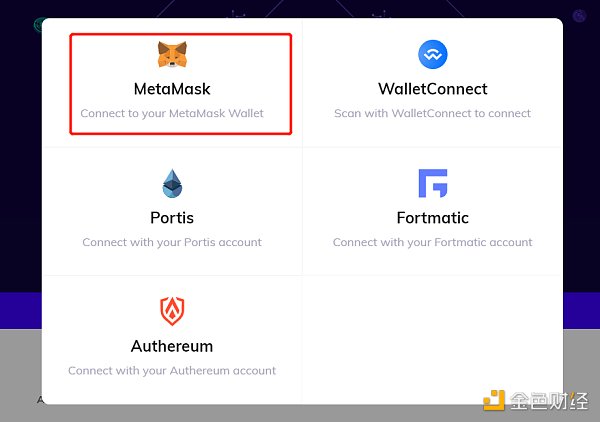
Task: Select the Fortmatic option label
Action: tap(432, 218)
